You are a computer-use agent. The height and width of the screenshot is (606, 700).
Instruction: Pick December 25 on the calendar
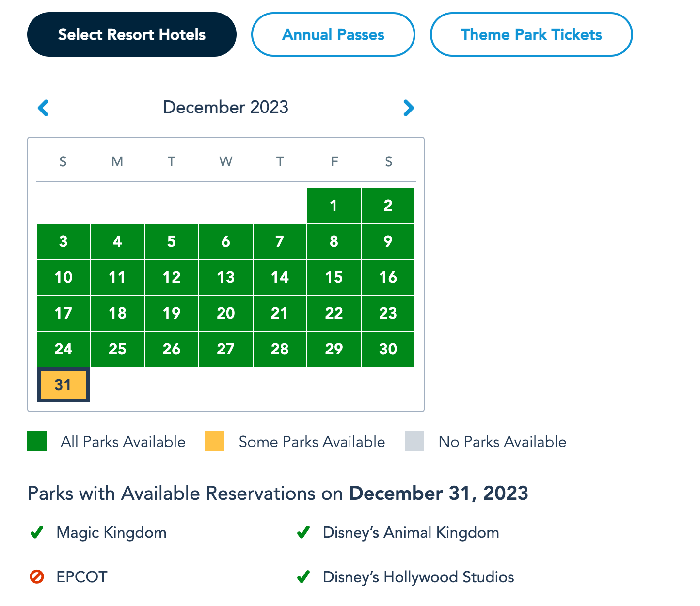click(x=117, y=349)
